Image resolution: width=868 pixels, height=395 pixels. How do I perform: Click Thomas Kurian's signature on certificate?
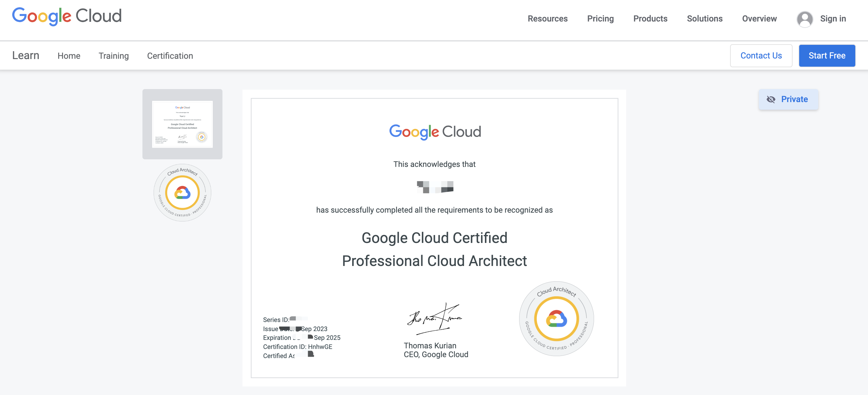(x=434, y=318)
